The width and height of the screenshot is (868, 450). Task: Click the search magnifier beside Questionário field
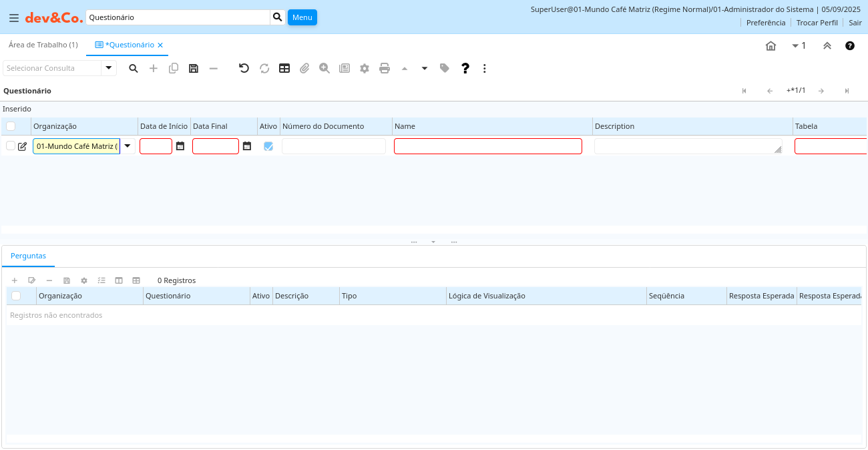278,17
